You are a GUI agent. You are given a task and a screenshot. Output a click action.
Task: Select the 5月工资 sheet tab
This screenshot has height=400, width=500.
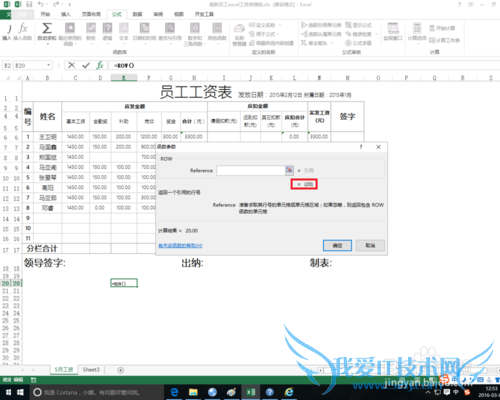click(64, 370)
